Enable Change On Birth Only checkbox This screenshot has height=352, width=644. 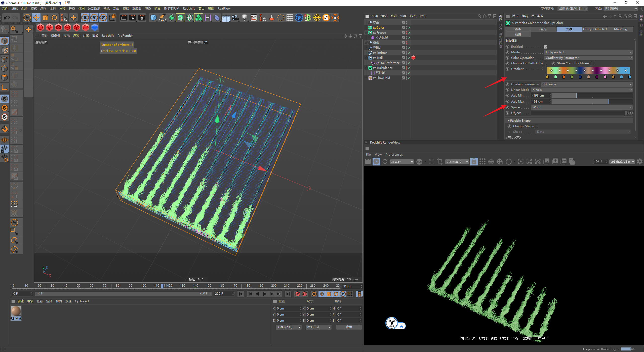click(x=545, y=63)
